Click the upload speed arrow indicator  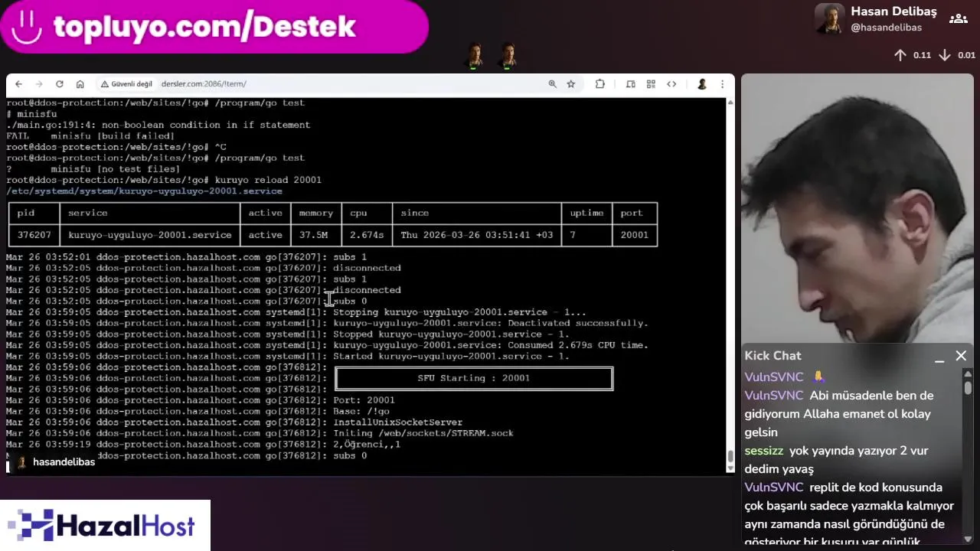pos(900,55)
